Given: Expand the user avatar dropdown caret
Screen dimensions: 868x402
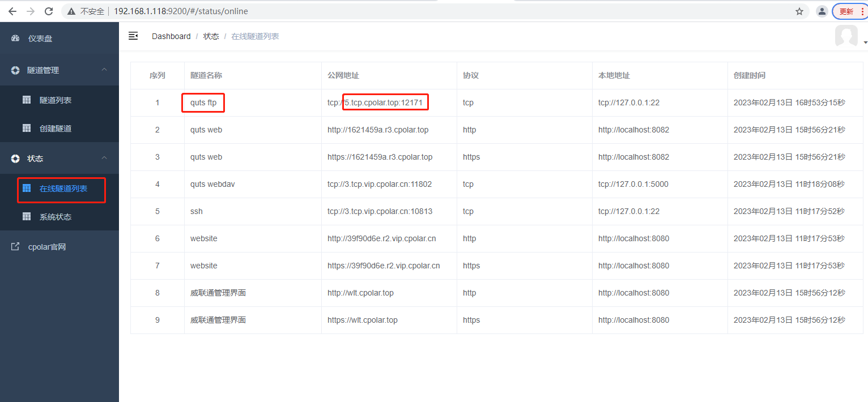Looking at the screenshot, I should click(865, 43).
